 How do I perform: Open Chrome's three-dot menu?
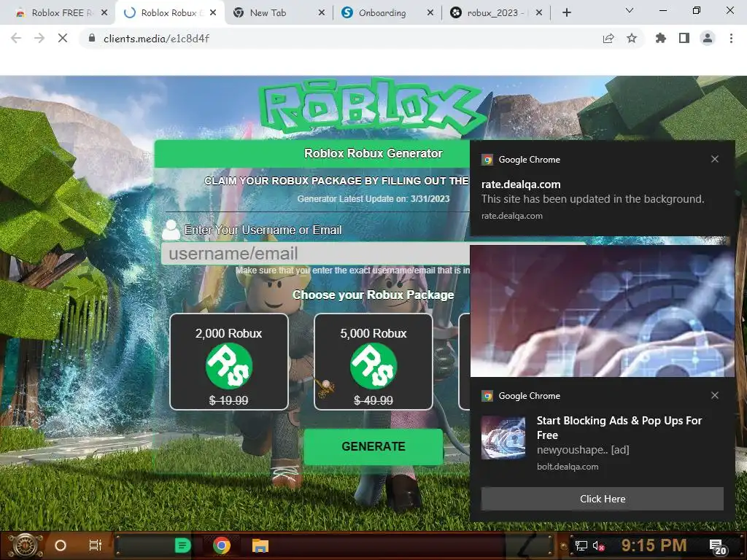(731, 38)
